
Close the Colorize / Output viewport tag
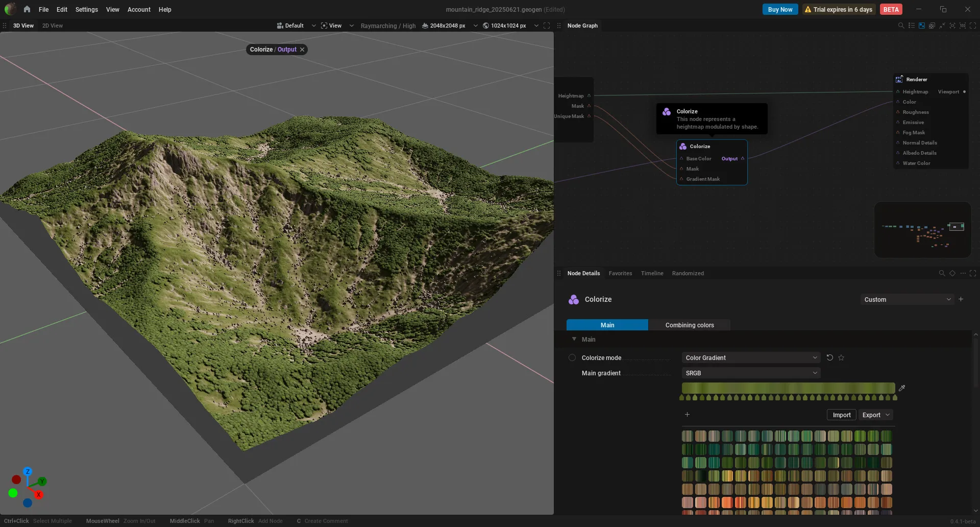tap(302, 50)
